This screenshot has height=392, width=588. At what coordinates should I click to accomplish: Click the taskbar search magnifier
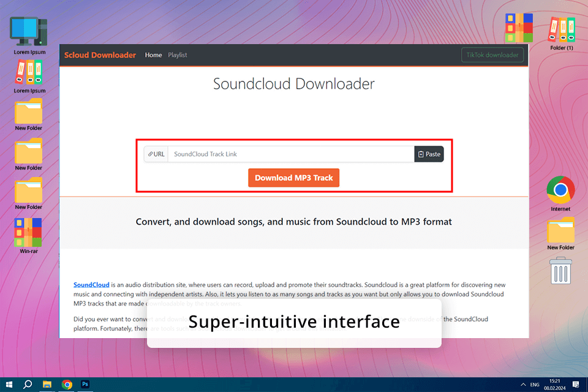[x=28, y=385]
